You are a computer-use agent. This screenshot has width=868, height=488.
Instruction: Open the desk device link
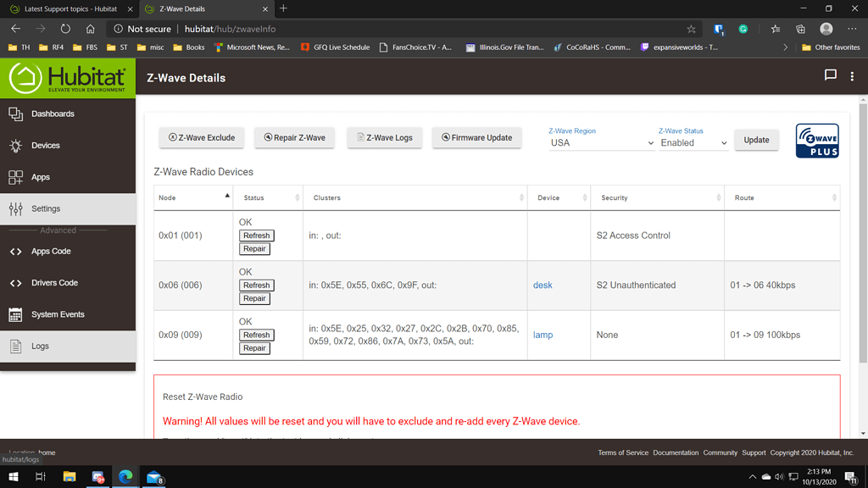(x=542, y=286)
